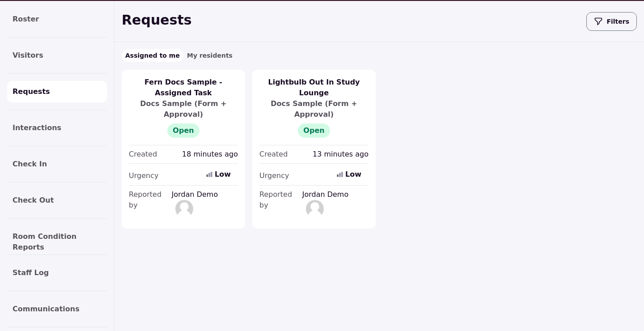644x331 pixels.
Task: Open the Filters button
Action: point(611,21)
